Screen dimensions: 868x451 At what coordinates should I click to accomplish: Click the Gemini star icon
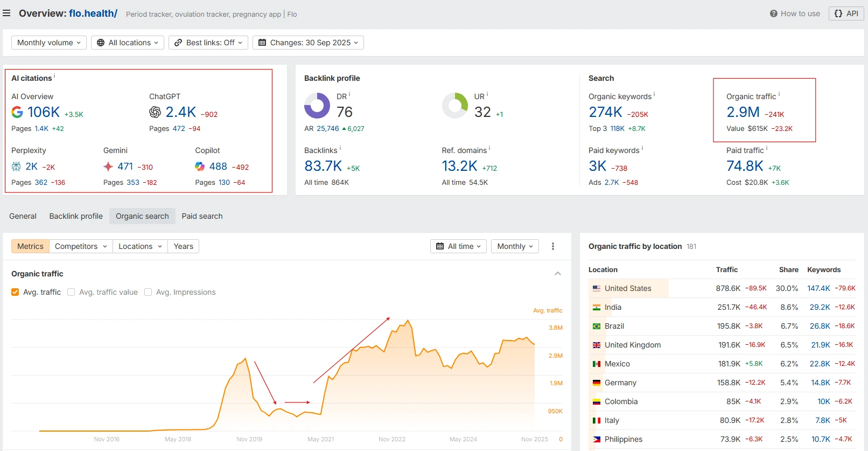108,166
